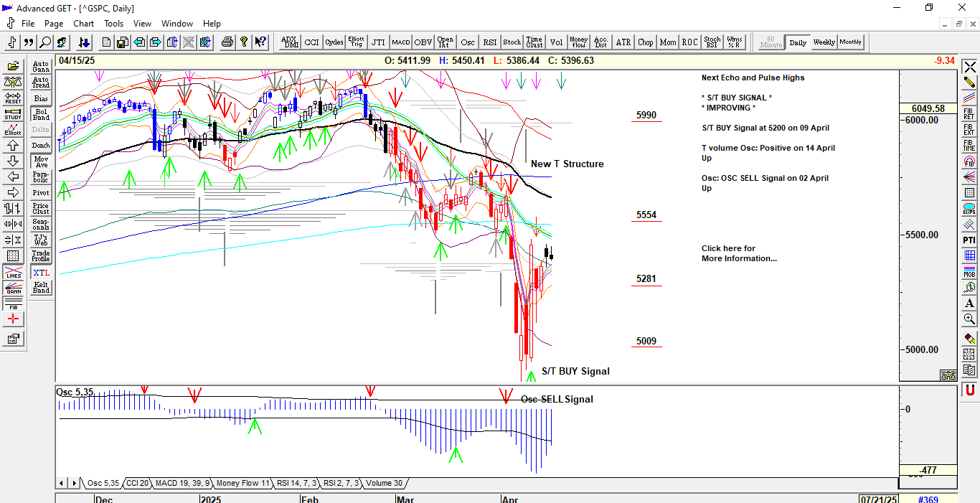
Task: Switch to the Money Flow 11 tab
Action: (x=242, y=483)
